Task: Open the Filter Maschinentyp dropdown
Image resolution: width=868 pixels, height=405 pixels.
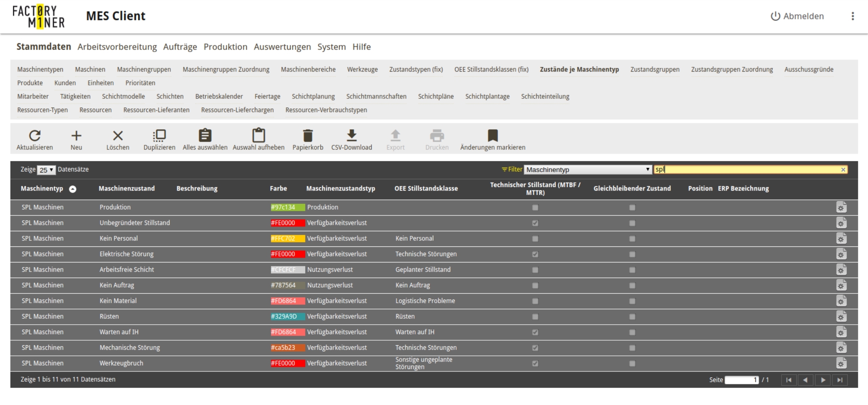Action: (588, 170)
